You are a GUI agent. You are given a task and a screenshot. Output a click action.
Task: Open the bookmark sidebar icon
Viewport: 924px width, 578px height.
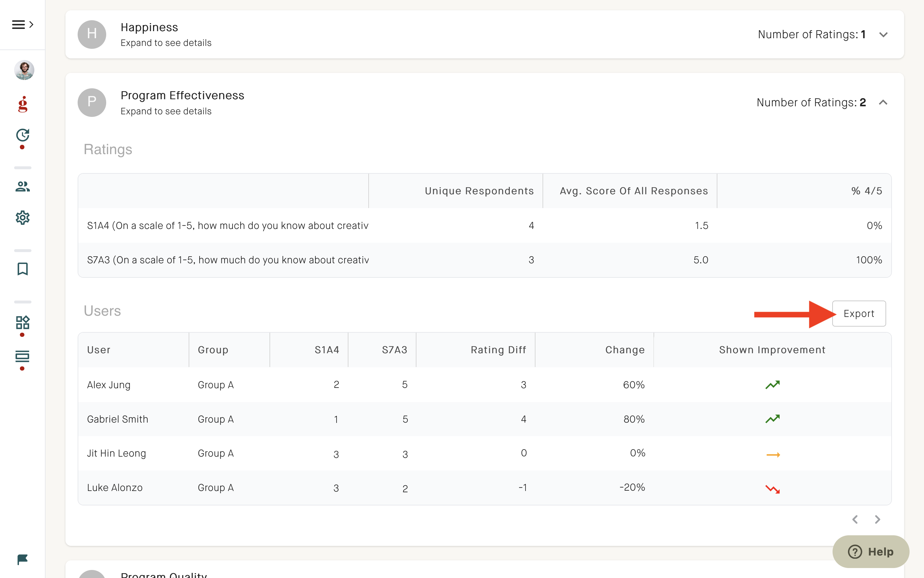[x=22, y=269]
